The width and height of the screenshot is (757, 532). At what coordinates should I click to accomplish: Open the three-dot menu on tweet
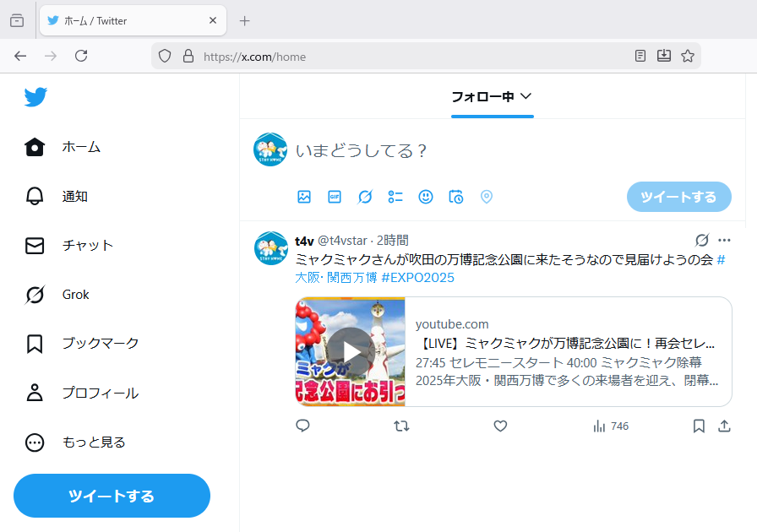pos(724,241)
